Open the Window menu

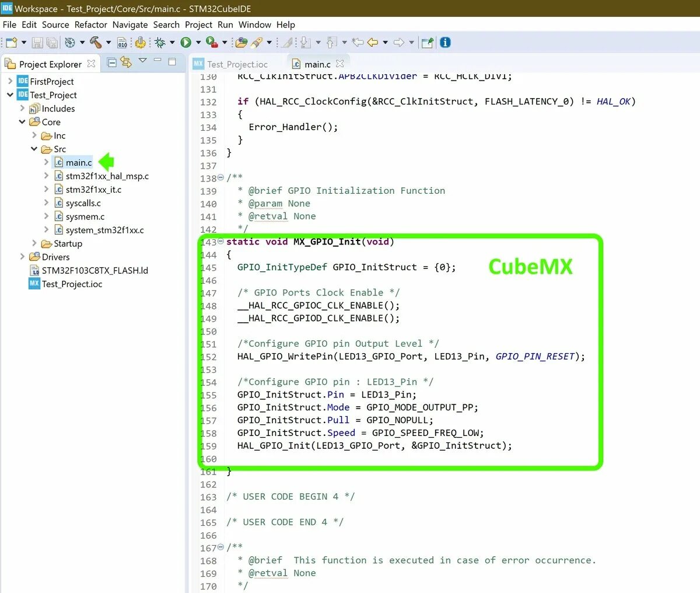[x=255, y=25]
